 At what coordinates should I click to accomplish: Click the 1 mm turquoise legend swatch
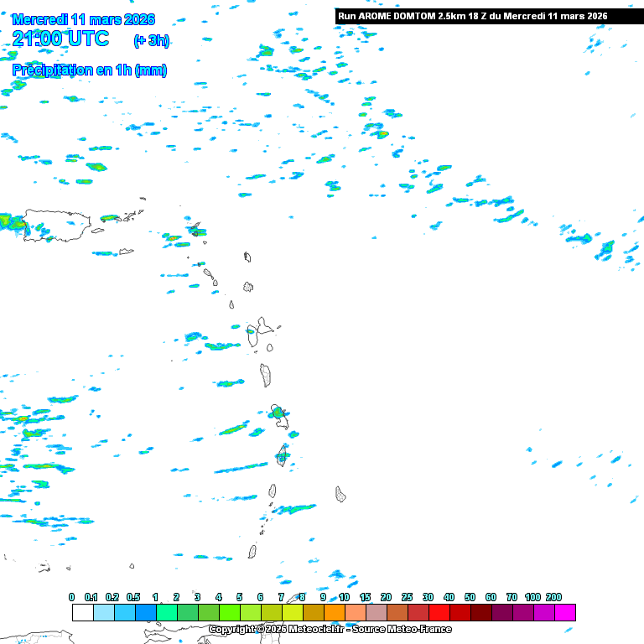tap(166, 613)
